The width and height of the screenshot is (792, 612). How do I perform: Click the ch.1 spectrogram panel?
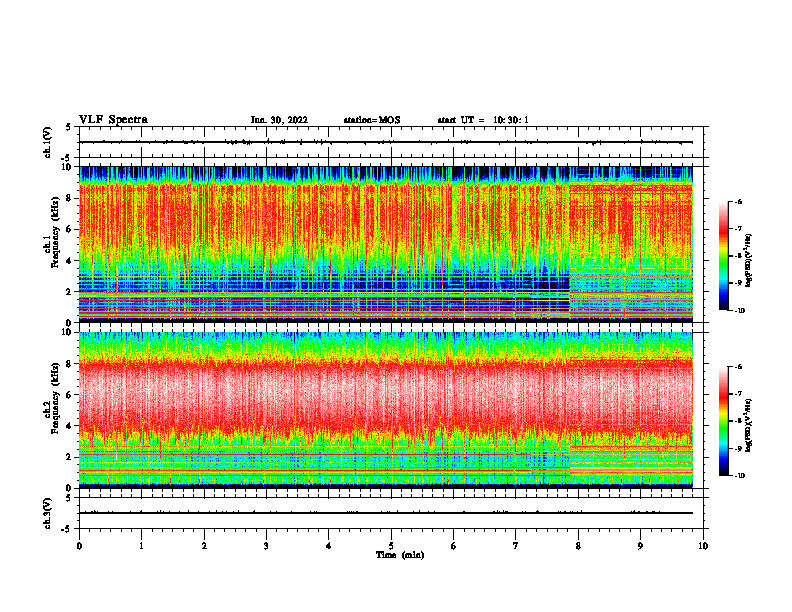(x=386, y=244)
